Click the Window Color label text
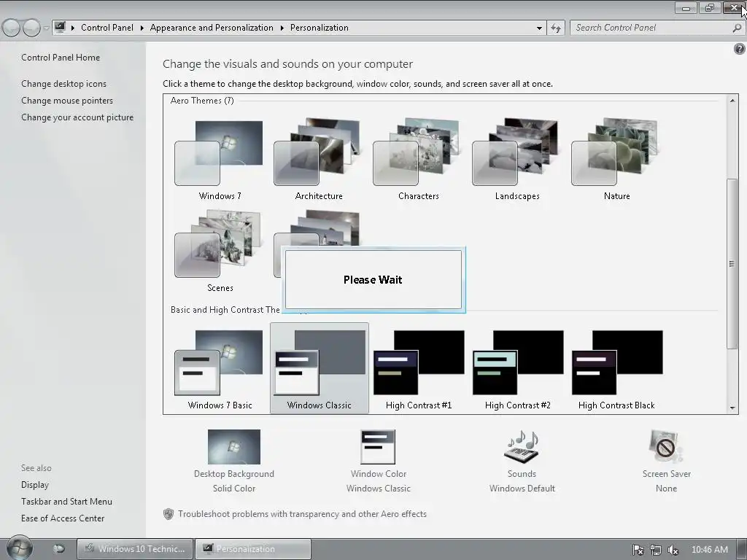This screenshot has height=560, width=747. pos(379,474)
